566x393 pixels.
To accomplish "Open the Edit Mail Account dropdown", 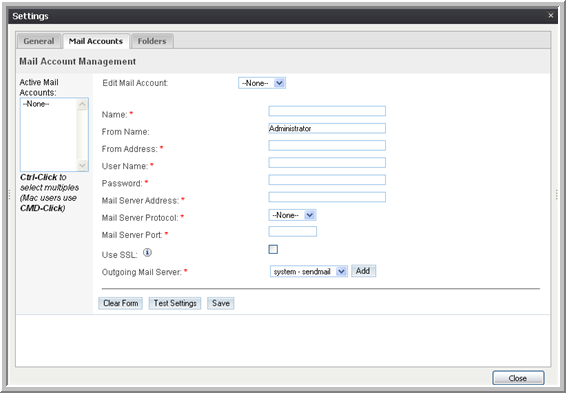I will pos(262,83).
